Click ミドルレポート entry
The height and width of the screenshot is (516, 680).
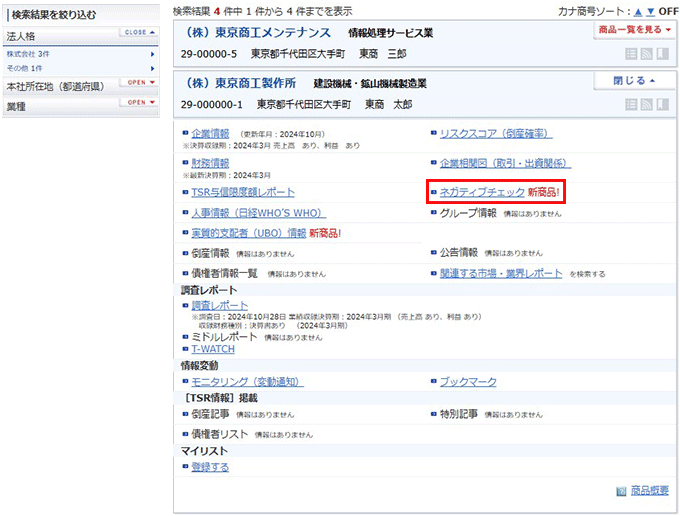click(224, 337)
